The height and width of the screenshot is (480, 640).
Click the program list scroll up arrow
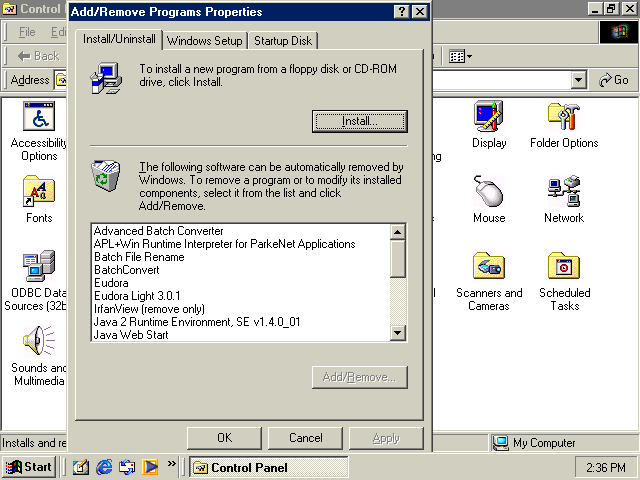(398, 232)
